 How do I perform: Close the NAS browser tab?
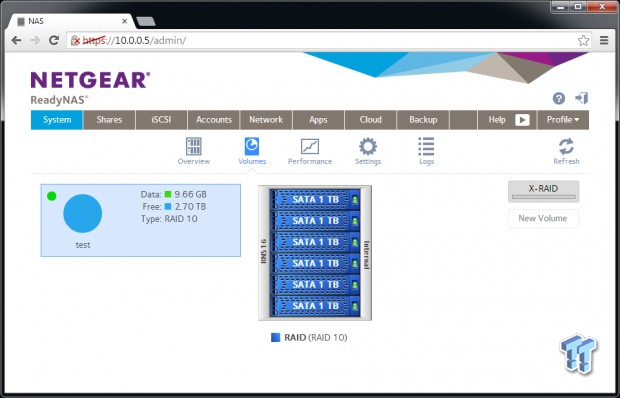125,21
